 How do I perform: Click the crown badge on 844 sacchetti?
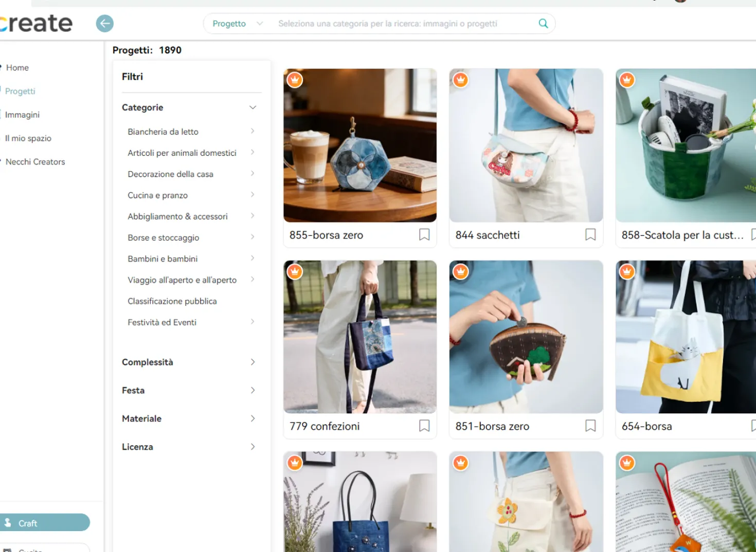coord(461,80)
